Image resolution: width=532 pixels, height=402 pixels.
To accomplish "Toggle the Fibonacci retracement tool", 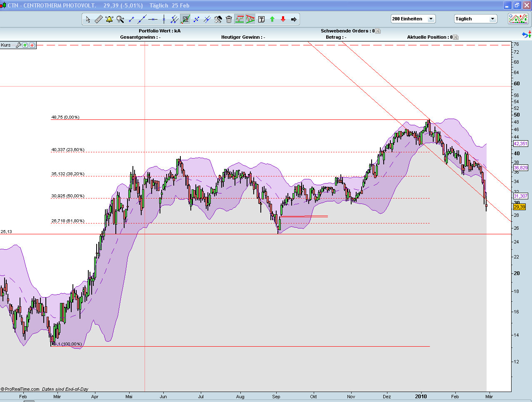I will pyautogui.click(x=185, y=19).
